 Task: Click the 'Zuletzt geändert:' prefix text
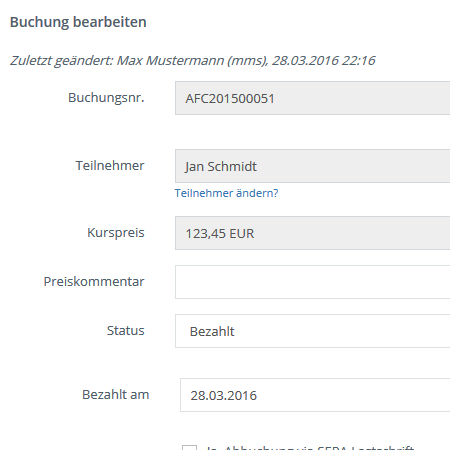[x=62, y=61]
